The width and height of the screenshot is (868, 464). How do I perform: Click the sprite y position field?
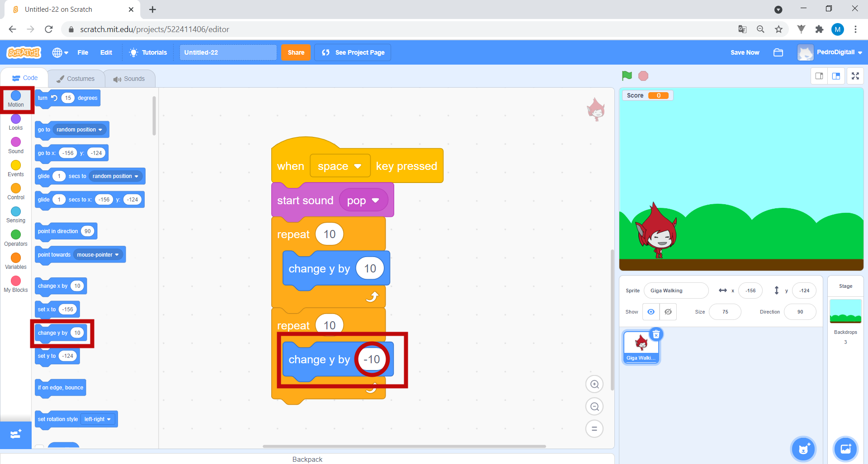pos(804,291)
